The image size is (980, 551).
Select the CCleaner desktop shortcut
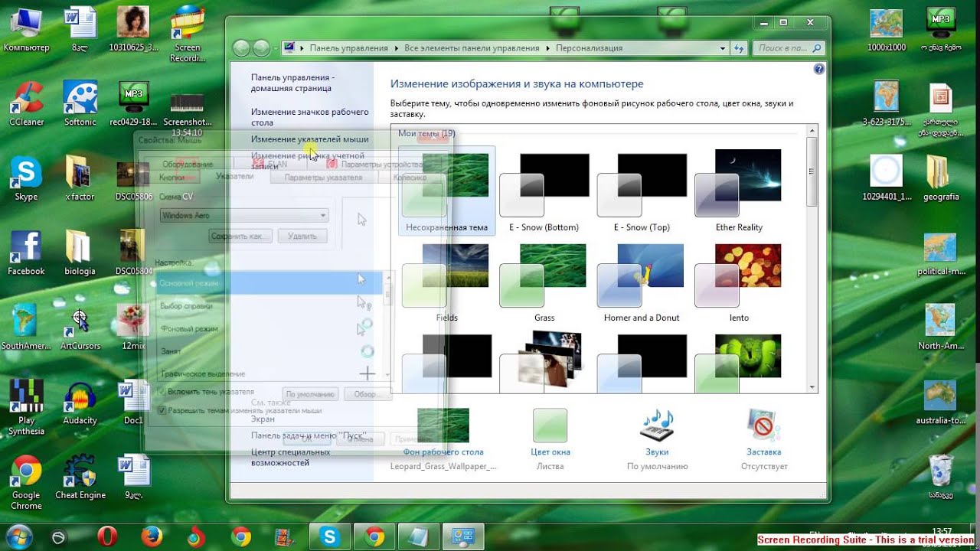26,103
